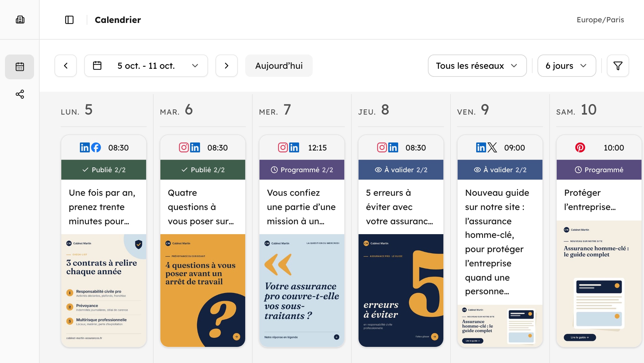Click the Programmé 2/2 status on Wednesday's post
The width and height of the screenshot is (644, 363).
[302, 170]
